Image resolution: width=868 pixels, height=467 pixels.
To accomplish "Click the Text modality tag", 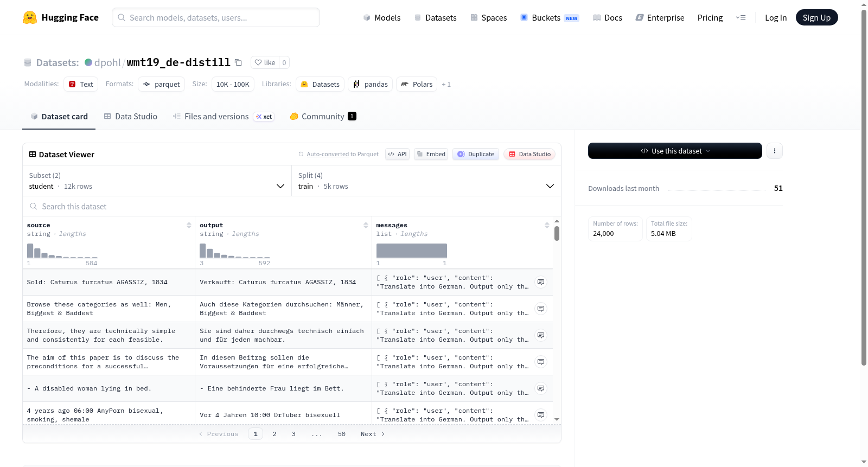I will [x=81, y=84].
